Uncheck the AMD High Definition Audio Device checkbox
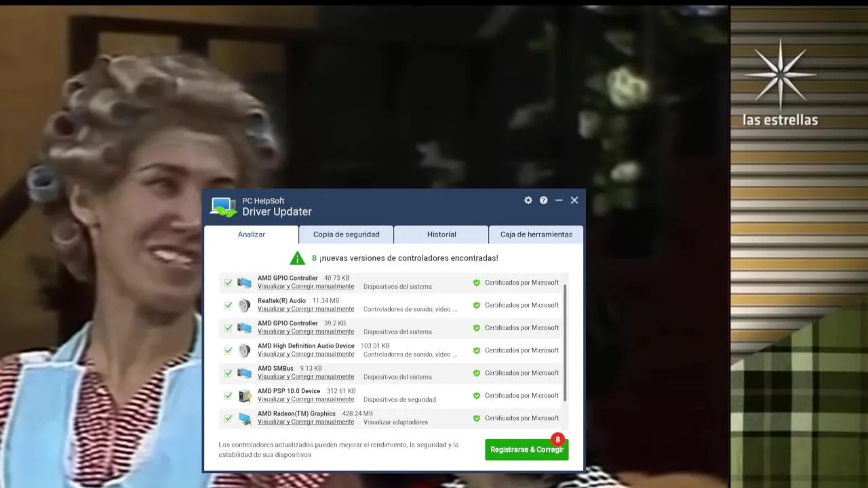The image size is (868, 488). [228, 350]
